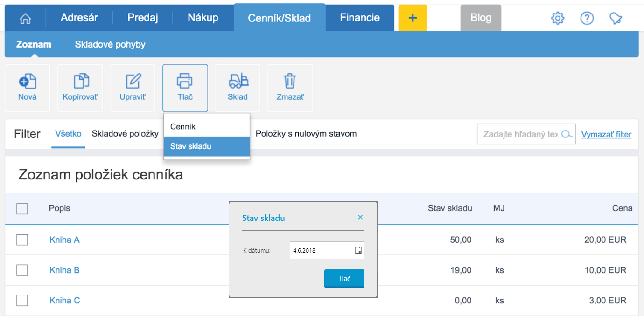Click the search text input field

tap(520, 134)
